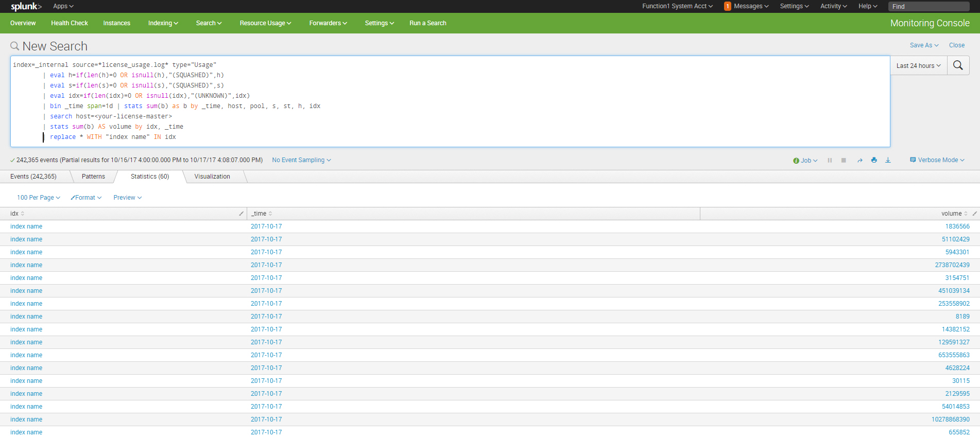Open No Event Sampling dropdown
The image size is (980, 438).
click(x=301, y=160)
